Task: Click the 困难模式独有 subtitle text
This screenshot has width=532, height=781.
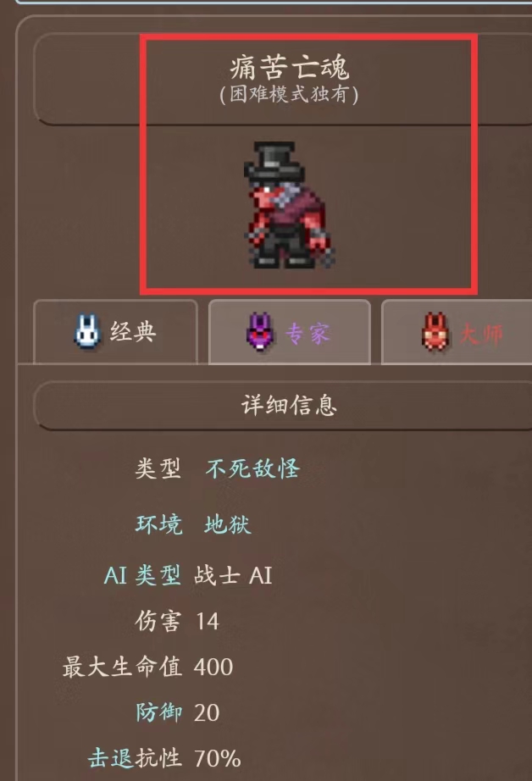Action: (x=289, y=94)
